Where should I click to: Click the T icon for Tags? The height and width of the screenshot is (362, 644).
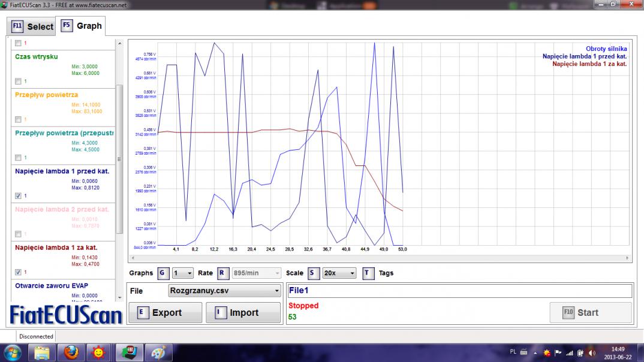tap(368, 273)
